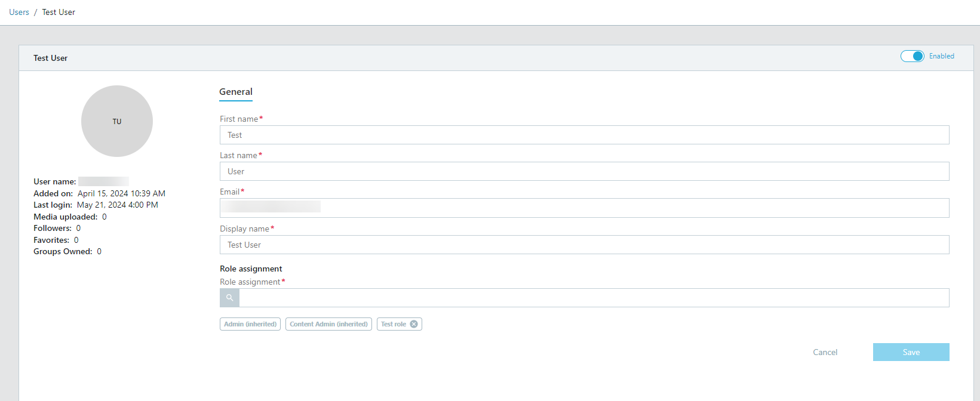This screenshot has width=980, height=401.
Task: Click the Test User panel heading
Action: (50, 58)
